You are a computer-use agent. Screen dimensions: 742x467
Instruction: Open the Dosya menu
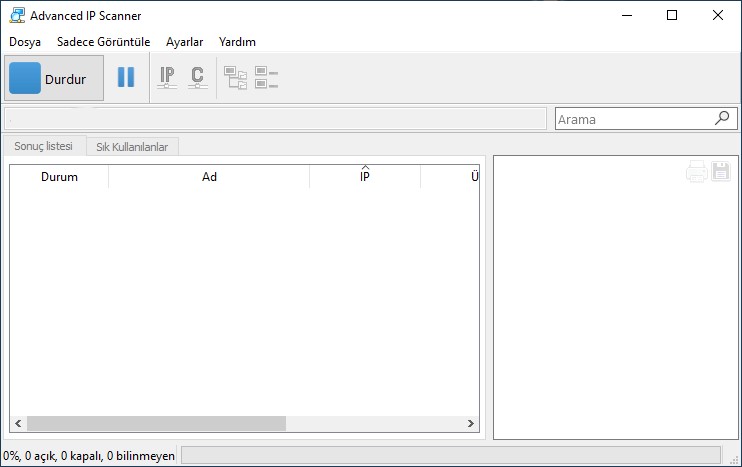click(x=25, y=42)
